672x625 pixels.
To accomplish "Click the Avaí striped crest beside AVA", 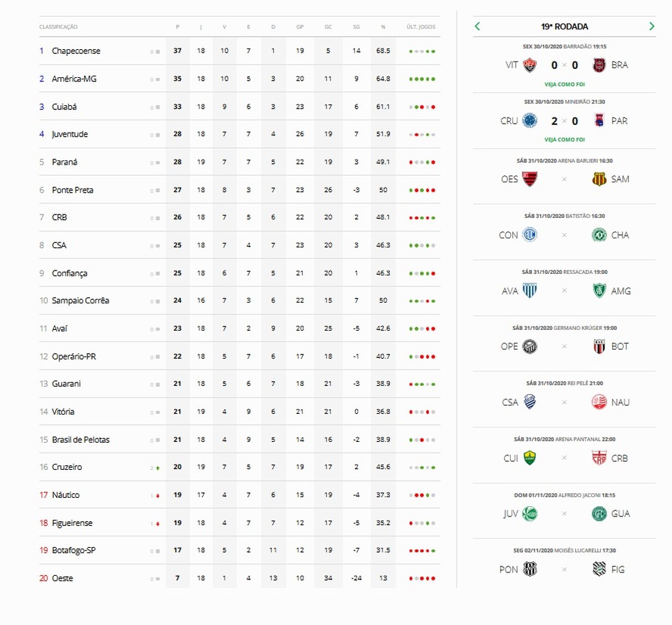I will [x=530, y=290].
